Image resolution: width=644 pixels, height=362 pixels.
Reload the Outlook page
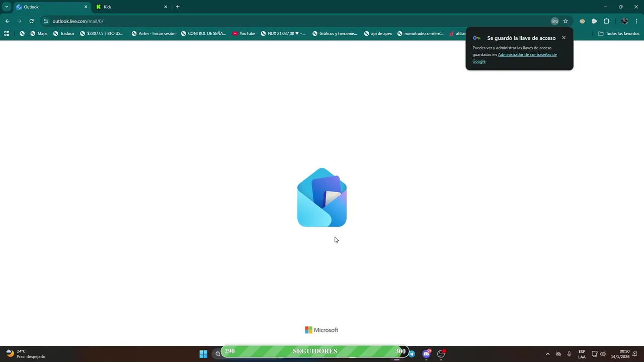pyautogui.click(x=31, y=21)
